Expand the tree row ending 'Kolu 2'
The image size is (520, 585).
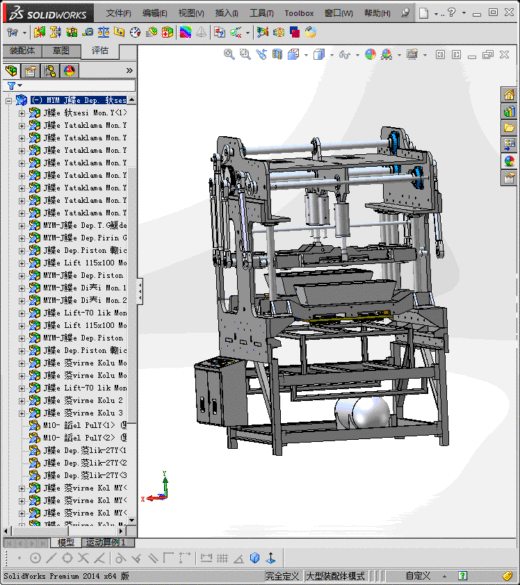point(22,401)
